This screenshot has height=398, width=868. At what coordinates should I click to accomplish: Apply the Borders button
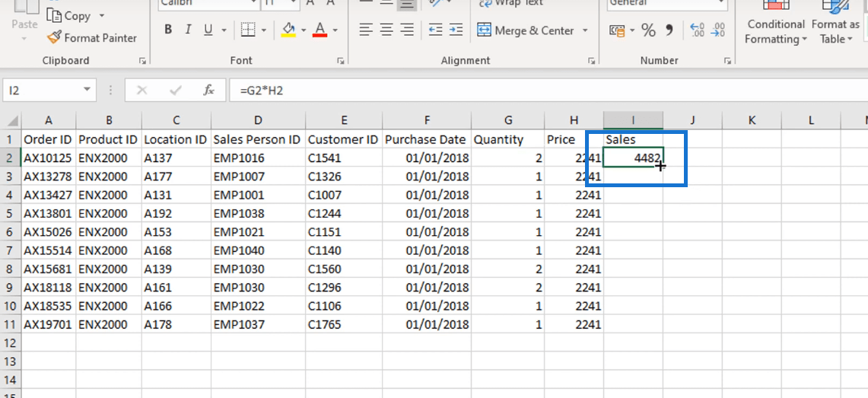[x=248, y=30]
